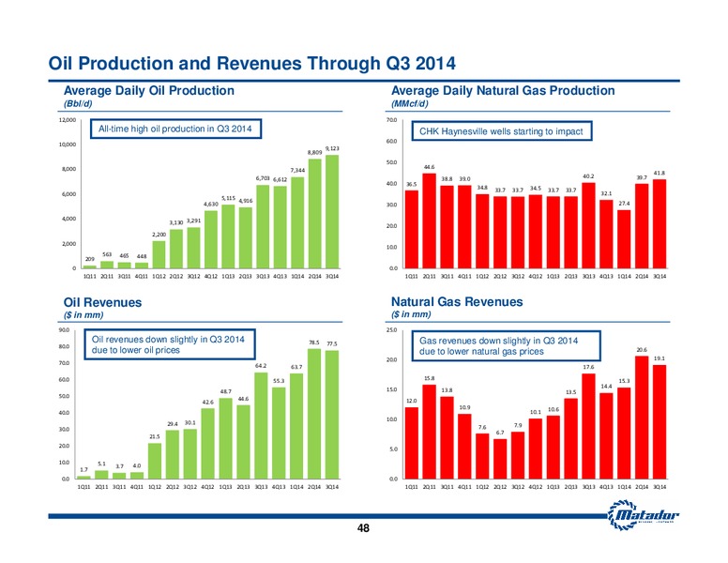Click the "90.0" y-axis label in oil revenues
Screen dimensions: 728x563
tap(64, 329)
